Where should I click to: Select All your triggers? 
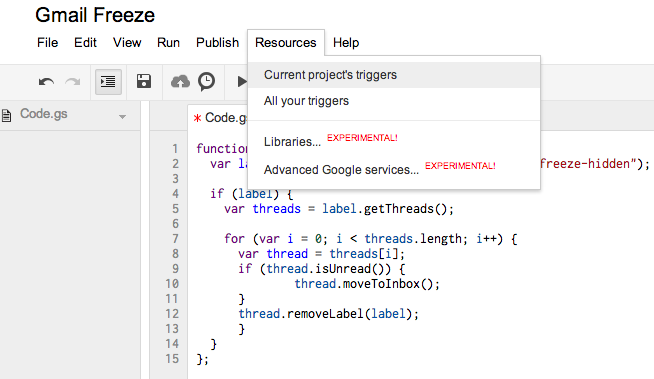click(x=394, y=101)
